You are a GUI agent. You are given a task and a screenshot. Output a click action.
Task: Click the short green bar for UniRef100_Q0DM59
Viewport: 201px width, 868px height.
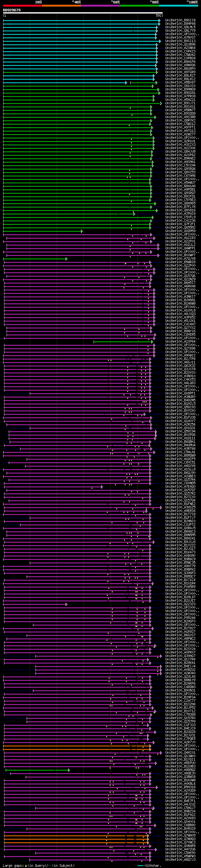click(43, 231)
